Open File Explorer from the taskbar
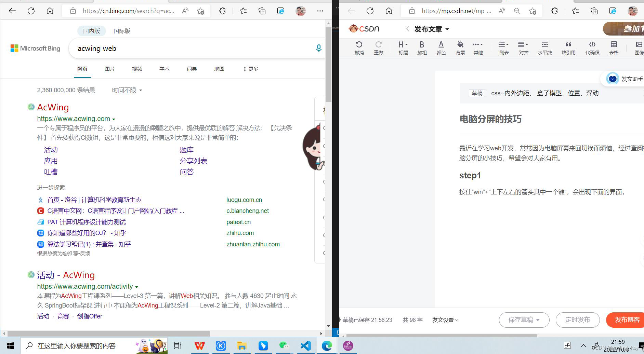Viewport: 644px width, 354px height. (242, 346)
